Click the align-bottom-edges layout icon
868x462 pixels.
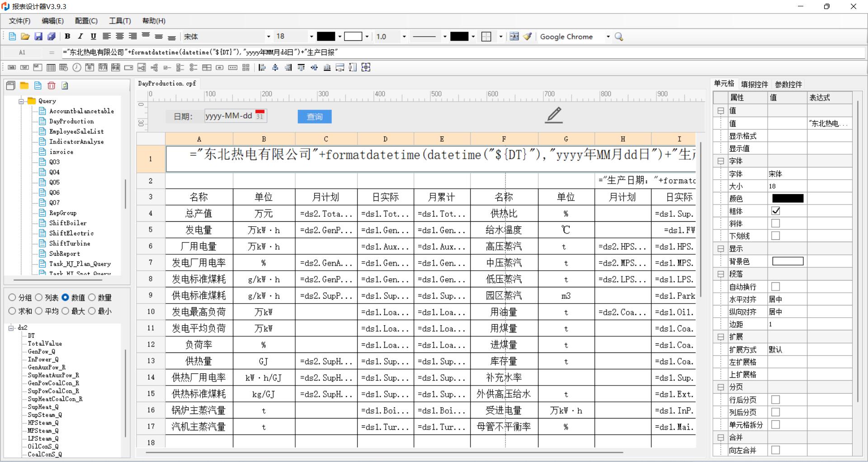pos(327,67)
